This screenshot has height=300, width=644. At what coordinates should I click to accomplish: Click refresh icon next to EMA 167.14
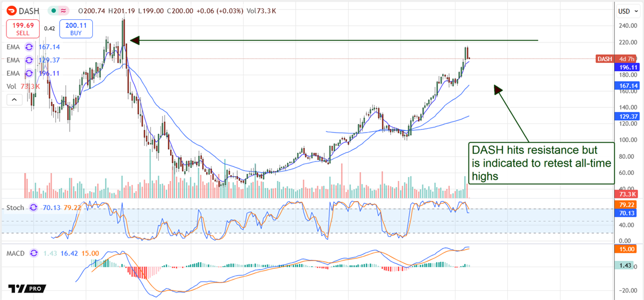coord(30,47)
